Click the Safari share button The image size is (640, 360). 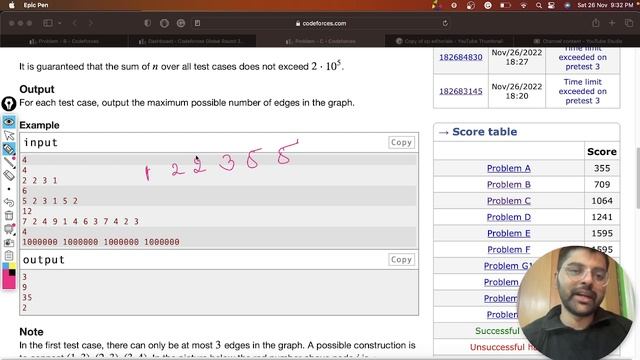coord(596,23)
